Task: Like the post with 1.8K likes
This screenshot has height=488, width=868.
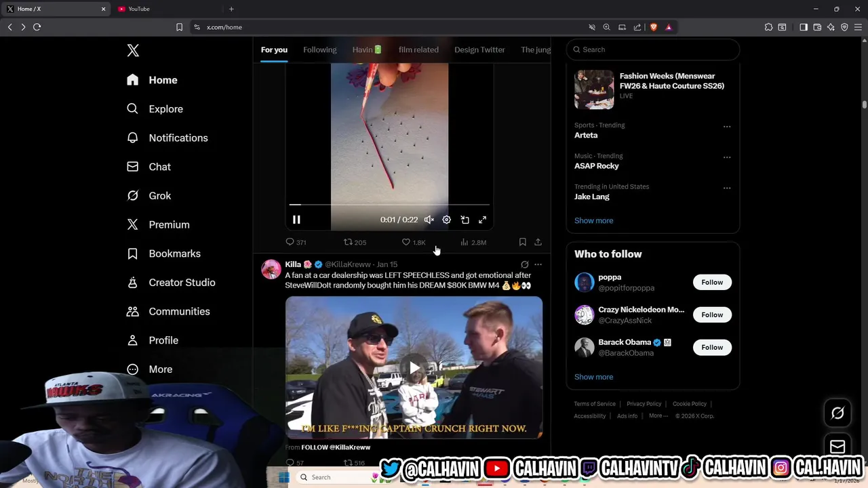Action: click(x=414, y=242)
